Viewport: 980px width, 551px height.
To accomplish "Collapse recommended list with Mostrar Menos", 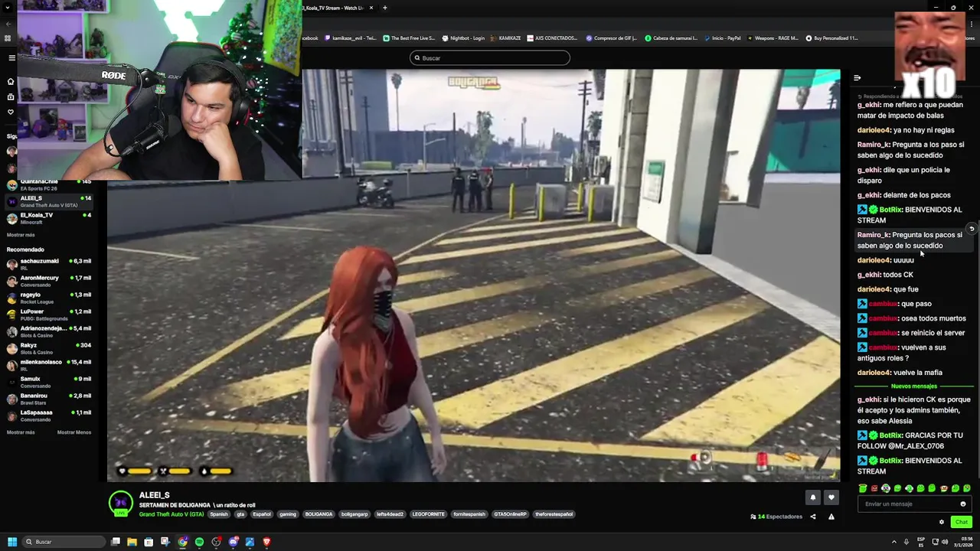I will [x=74, y=432].
